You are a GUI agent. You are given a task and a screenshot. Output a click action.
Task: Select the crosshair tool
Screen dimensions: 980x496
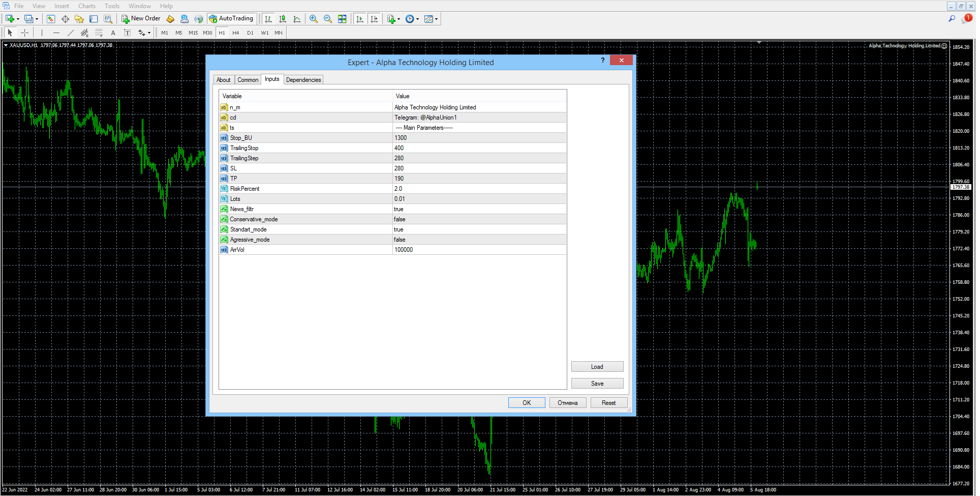[x=24, y=33]
